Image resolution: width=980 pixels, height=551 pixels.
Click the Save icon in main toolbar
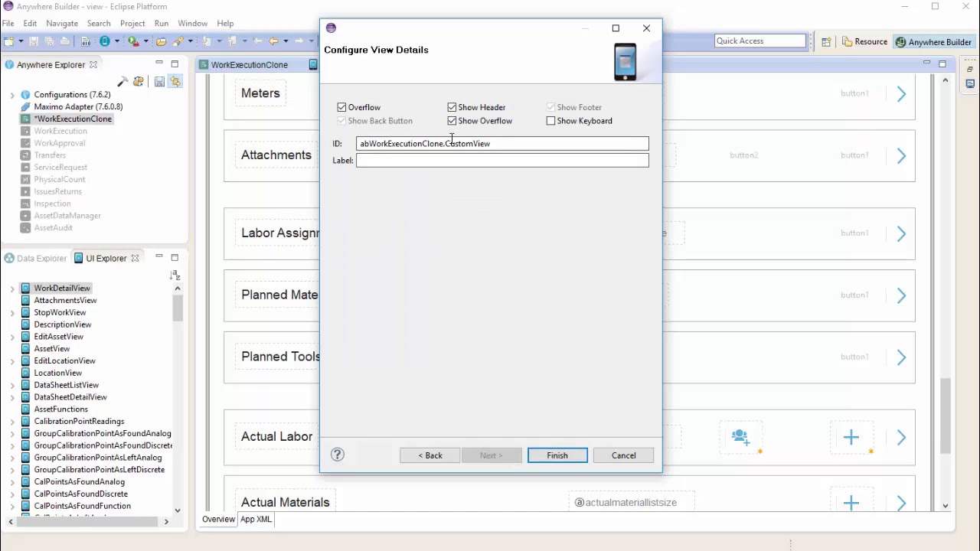click(34, 41)
